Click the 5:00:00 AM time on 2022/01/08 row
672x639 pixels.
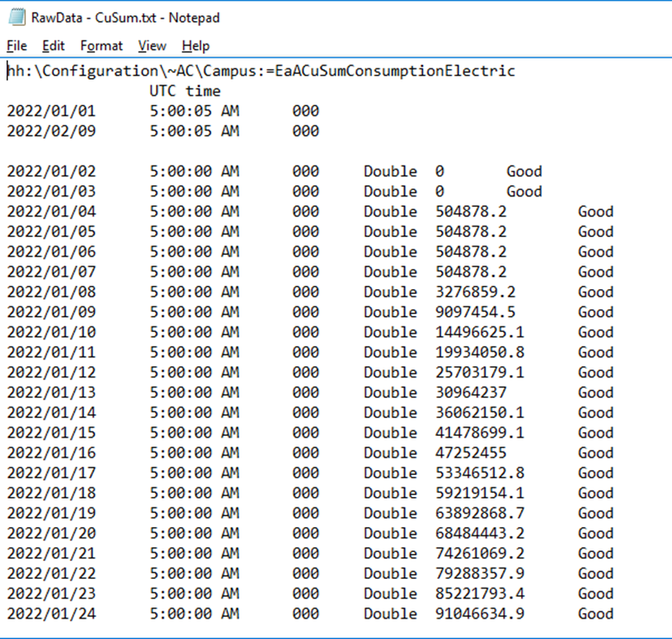coord(194,292)
